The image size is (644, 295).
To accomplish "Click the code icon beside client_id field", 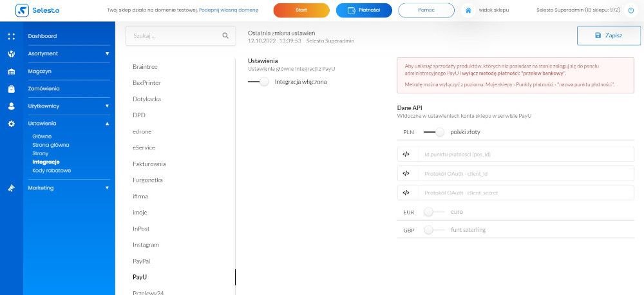I will (406, 173).
